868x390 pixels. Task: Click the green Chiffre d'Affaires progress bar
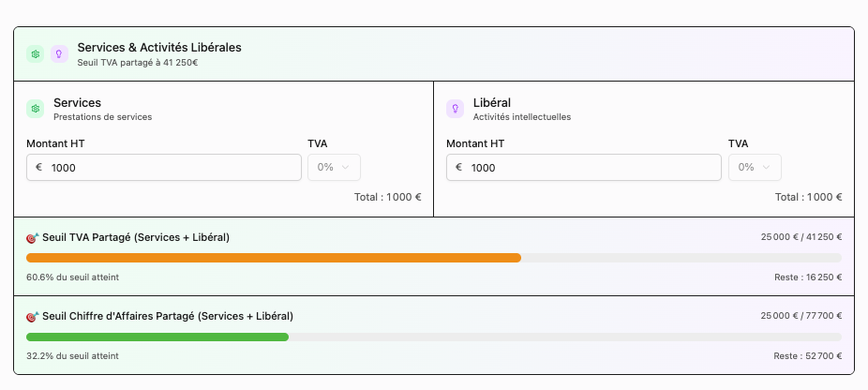click(157, 337)
